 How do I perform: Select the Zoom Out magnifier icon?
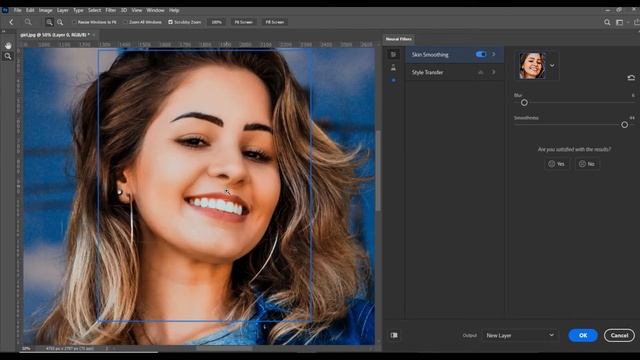coord(60,22)
